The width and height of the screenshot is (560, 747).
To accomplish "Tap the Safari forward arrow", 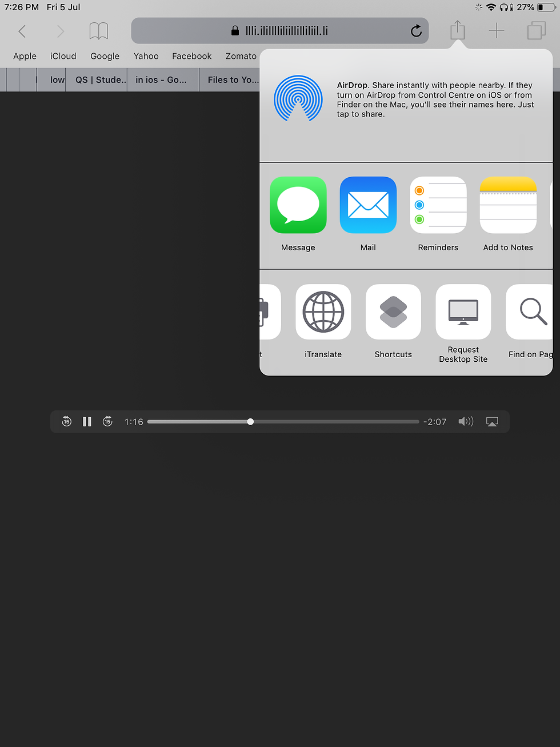I will tap(61, 31).
